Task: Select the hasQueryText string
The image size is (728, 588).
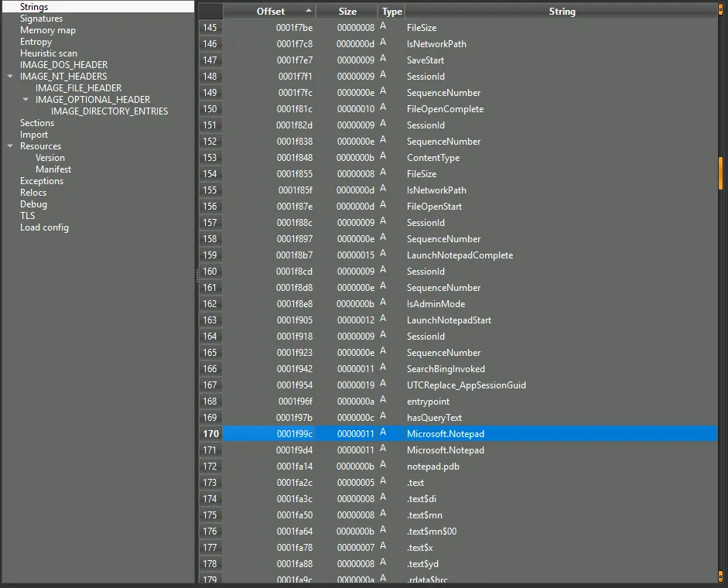Action: point(434,418)
